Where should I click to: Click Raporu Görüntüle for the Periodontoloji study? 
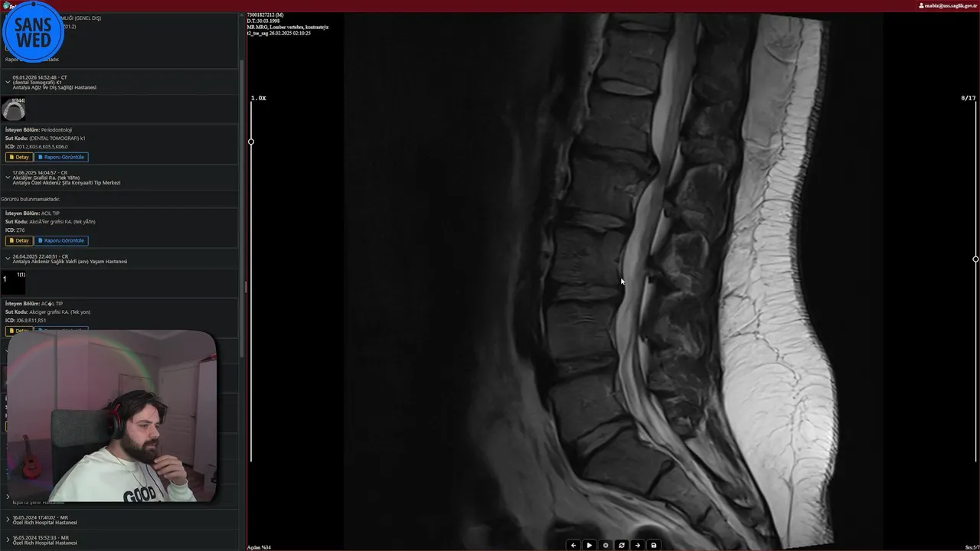coord(61,157)
